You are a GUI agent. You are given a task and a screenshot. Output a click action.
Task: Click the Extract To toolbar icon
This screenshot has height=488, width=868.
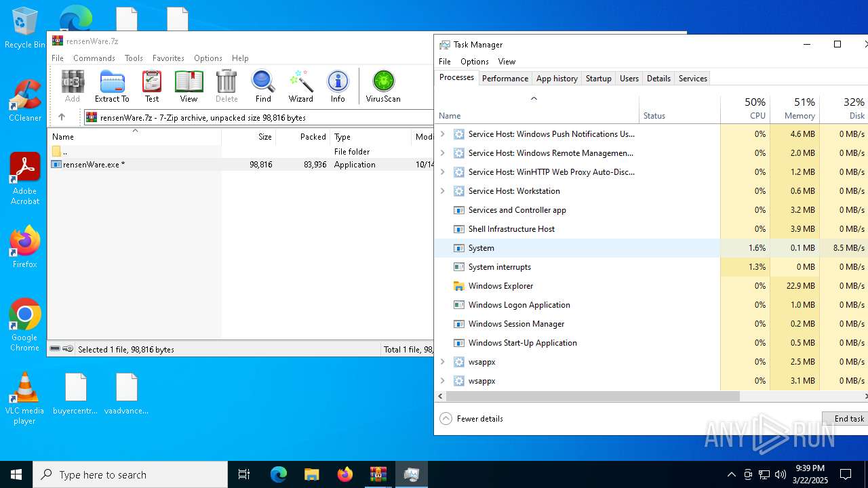point(112,87)
